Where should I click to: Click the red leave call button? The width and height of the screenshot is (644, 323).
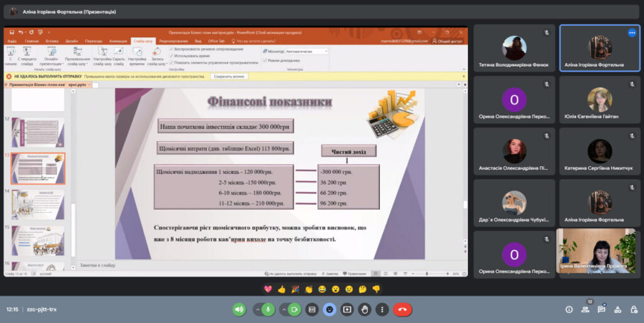402,309
